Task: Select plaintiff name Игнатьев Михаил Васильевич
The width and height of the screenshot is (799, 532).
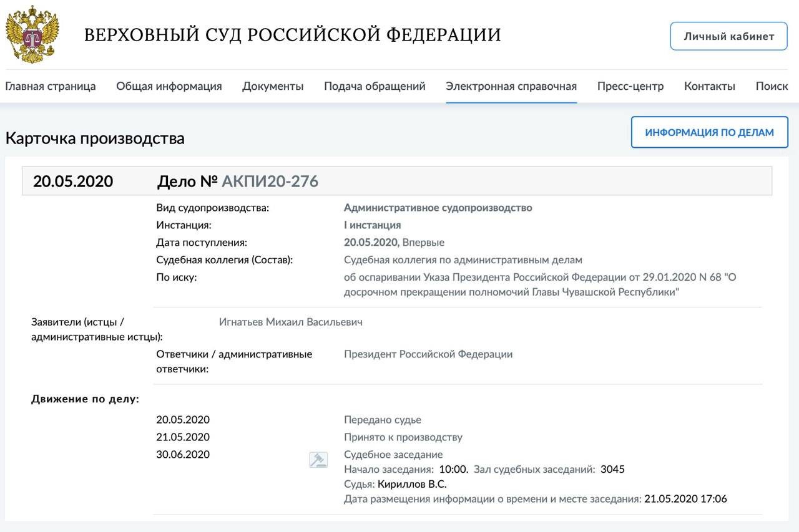Action: (290, 322)
